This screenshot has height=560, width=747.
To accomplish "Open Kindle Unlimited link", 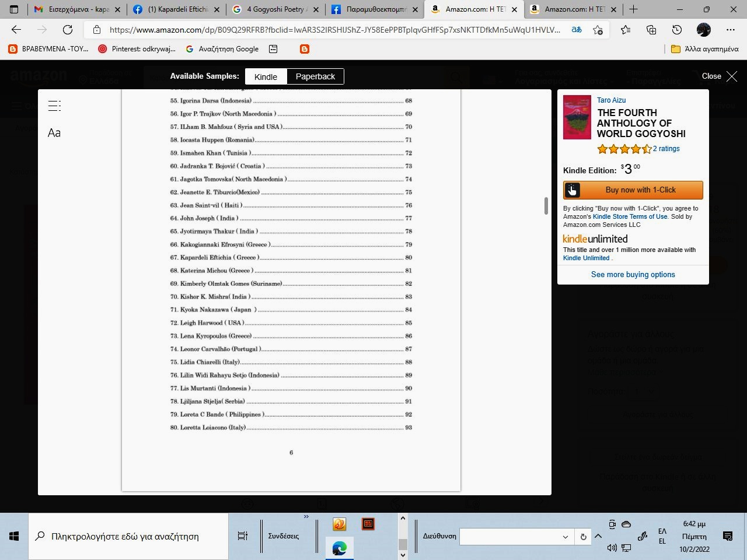I will click(586, 258).
